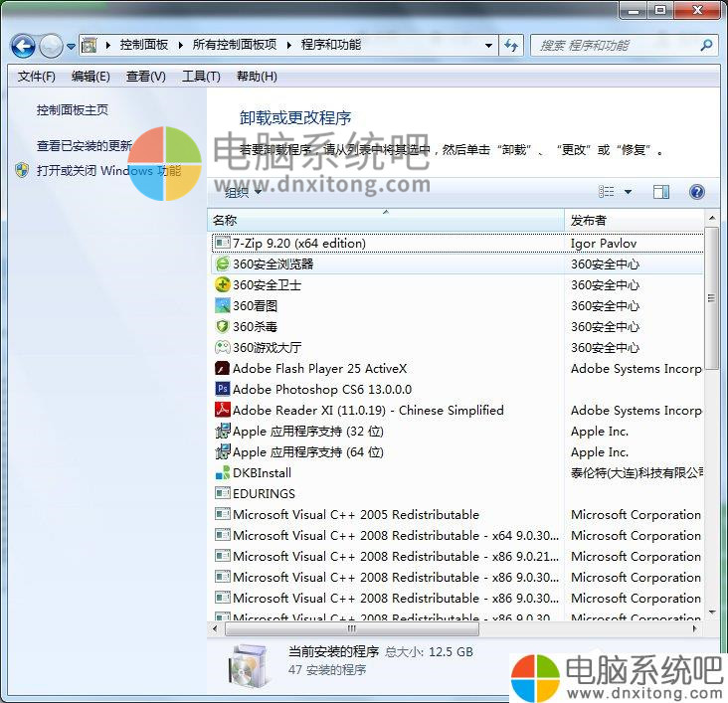The height and width of the screenshot is (703, 728).
Task: Click the control panel icon in address bar
Action: 90,45
